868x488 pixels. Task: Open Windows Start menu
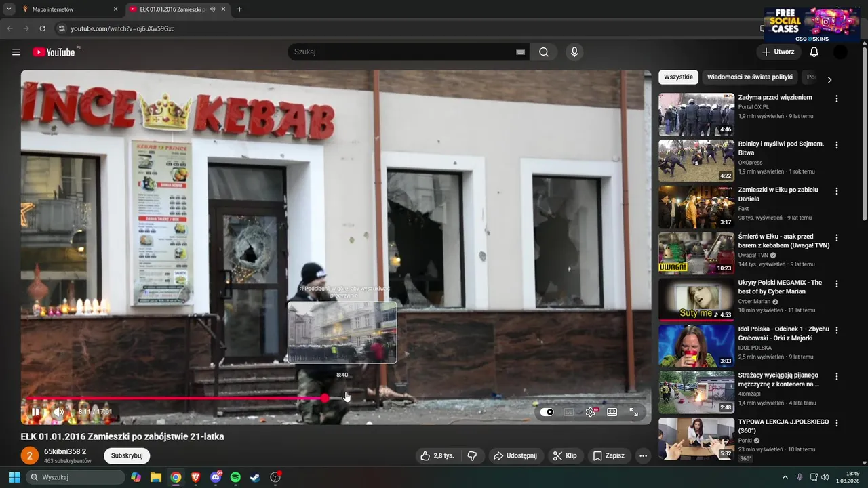pyautogui.click(x=14, y=477)
